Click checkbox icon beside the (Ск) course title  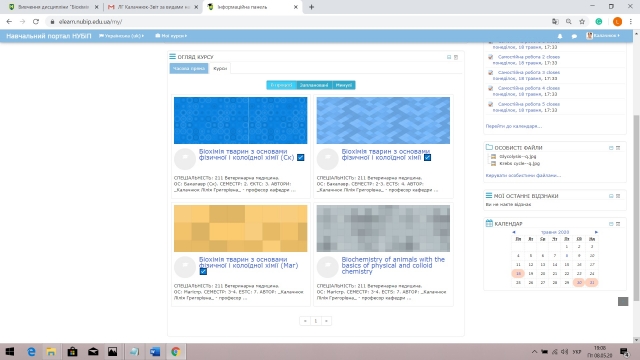[300, 158]
